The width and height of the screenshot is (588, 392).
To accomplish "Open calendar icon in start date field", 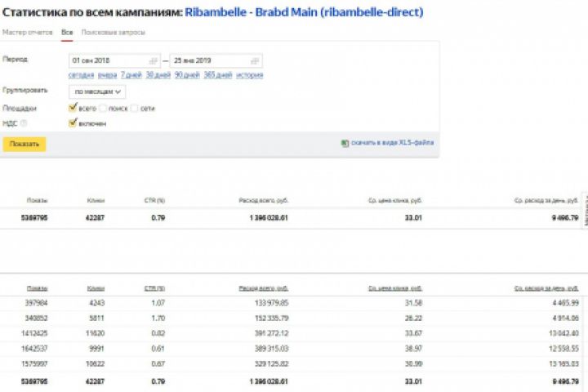I will pyautogui.click(x=153, y=60).
